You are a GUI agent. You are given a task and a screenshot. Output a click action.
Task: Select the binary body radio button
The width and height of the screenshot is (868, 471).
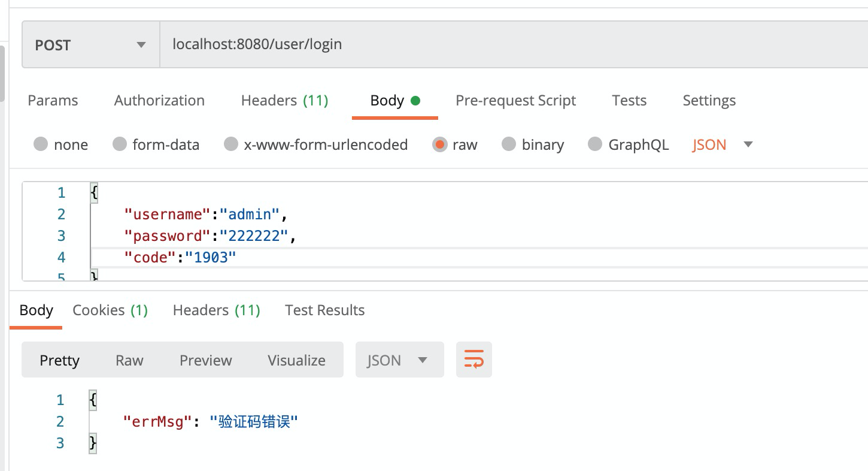point(509,144)
